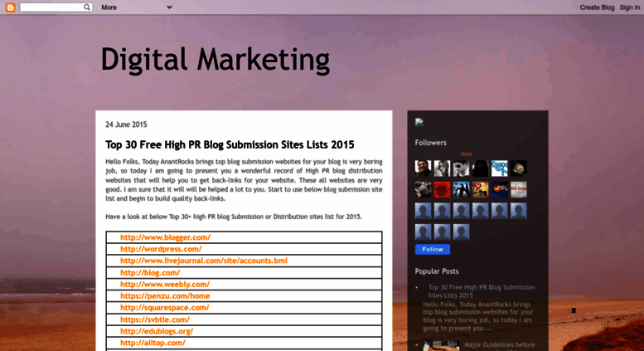This screenshot has height=351, width=644.
Task: Open the squarespace.com link
Action: [165, 307]
